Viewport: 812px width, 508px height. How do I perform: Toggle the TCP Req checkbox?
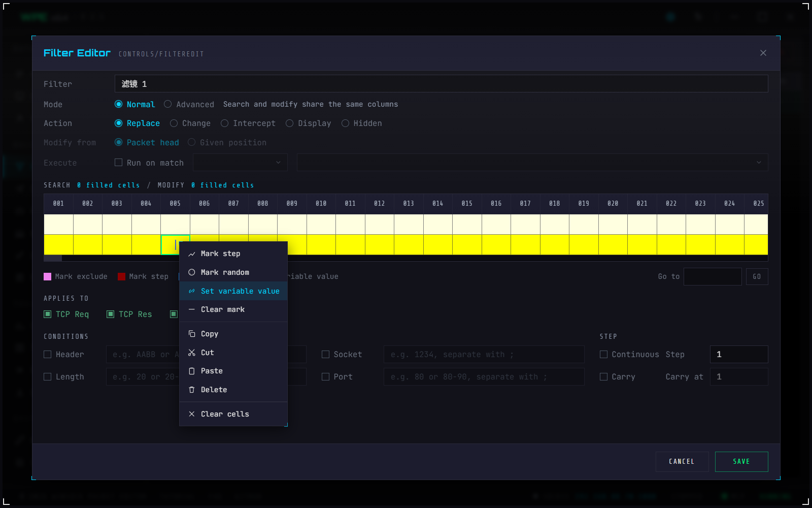[47, 314]
